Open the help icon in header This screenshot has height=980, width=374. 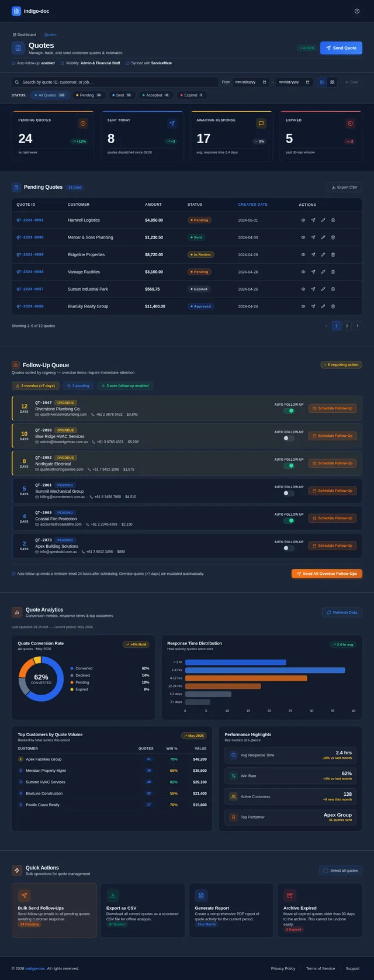357,11
